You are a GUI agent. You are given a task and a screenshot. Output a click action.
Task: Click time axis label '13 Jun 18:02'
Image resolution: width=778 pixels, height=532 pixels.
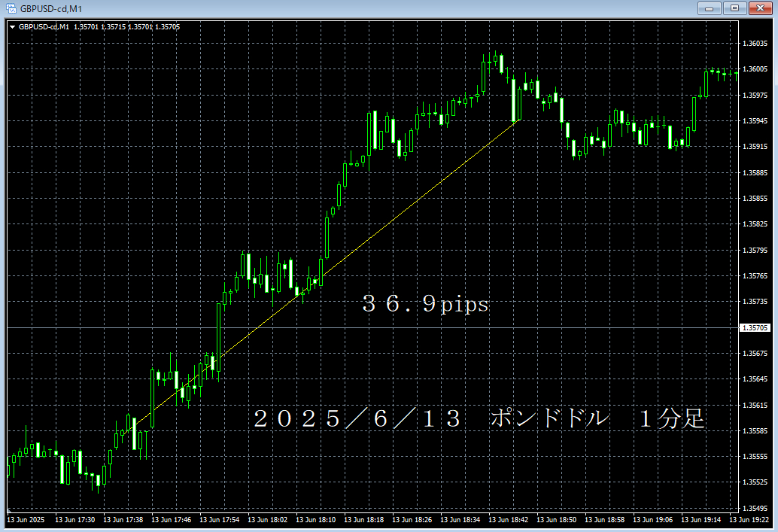(267, 520)
